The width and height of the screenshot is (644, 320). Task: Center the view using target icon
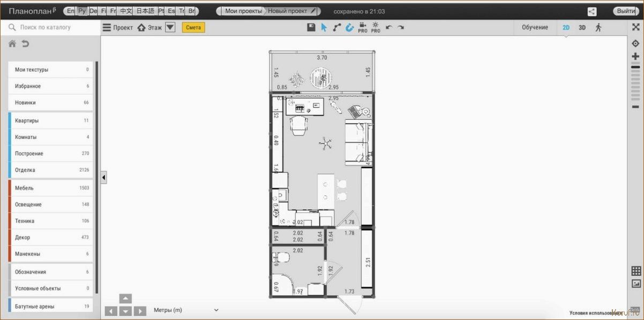click(635, 43)
